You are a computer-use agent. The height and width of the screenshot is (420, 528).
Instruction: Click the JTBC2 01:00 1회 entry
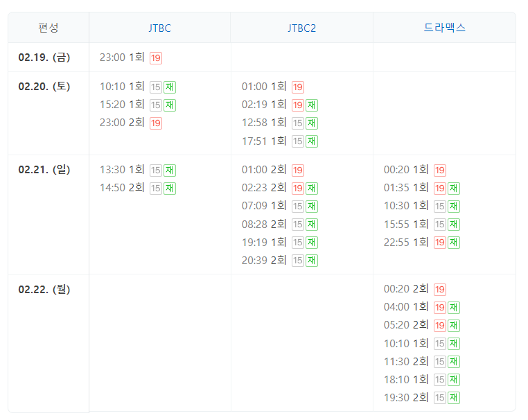click(x=264, y=87)
